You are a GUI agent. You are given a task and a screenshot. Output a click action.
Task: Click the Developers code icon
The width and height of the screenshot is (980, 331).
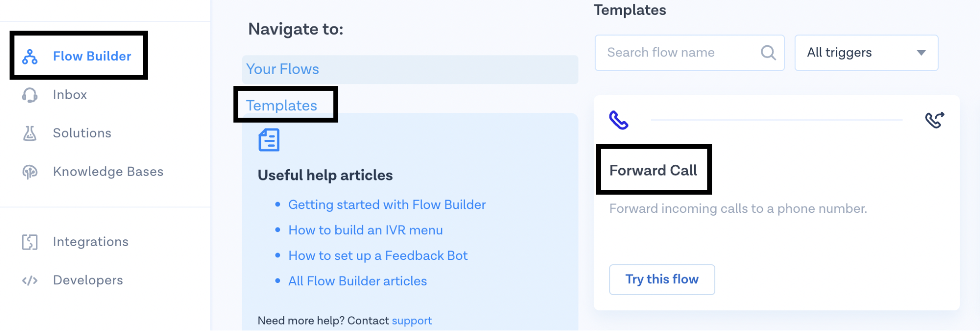[30, 280]
